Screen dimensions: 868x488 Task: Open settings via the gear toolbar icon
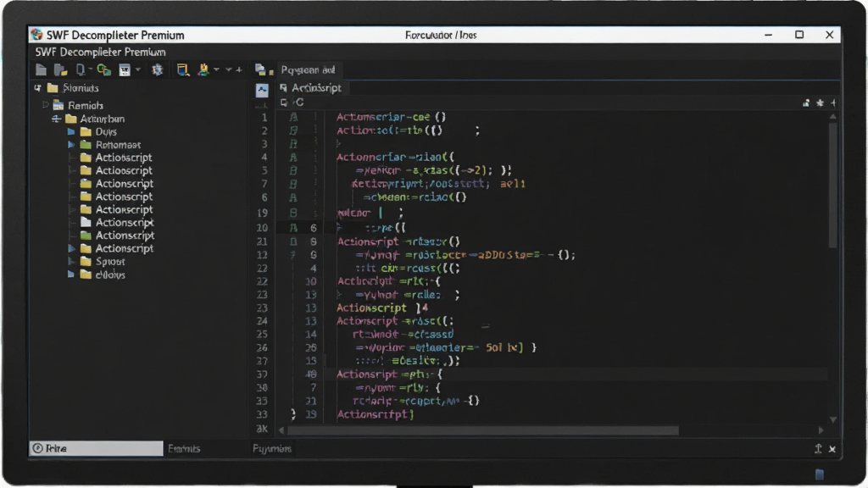[x=157, y=69]
